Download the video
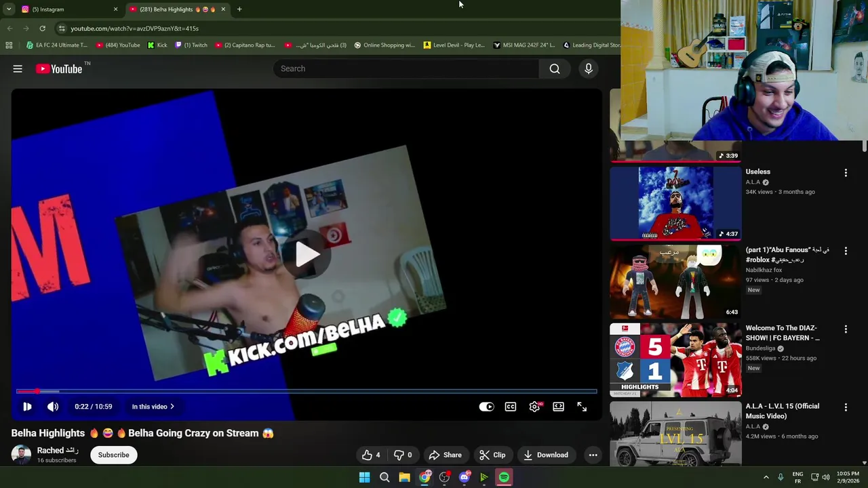This screenshot has height=488, width=868. (x=546, y=455)
